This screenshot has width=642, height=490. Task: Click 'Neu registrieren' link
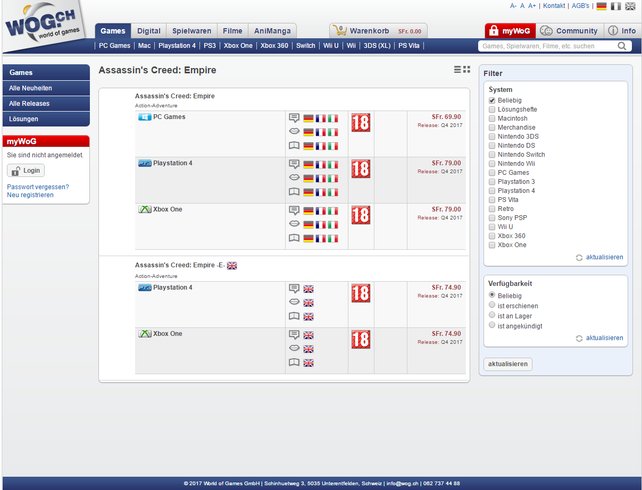[30, 195]
